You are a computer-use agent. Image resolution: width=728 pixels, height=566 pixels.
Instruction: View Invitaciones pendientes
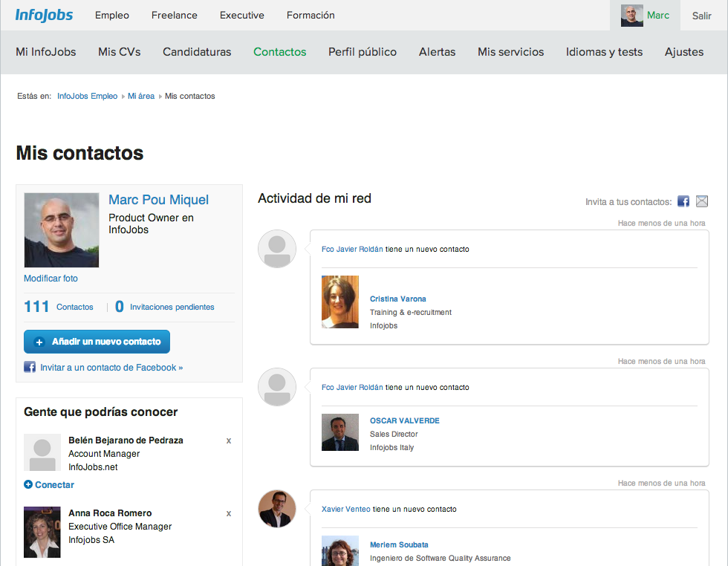click(165, 307)
